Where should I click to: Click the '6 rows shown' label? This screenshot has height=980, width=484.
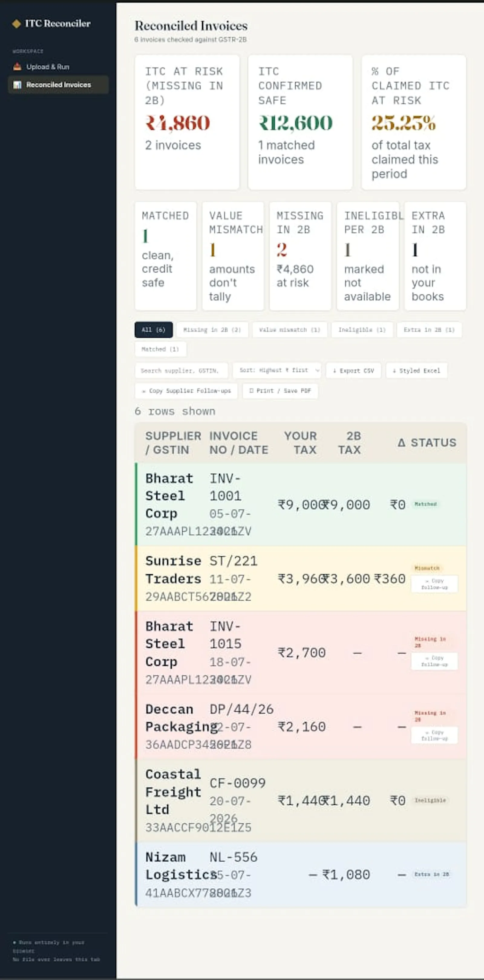click(175, 411)
